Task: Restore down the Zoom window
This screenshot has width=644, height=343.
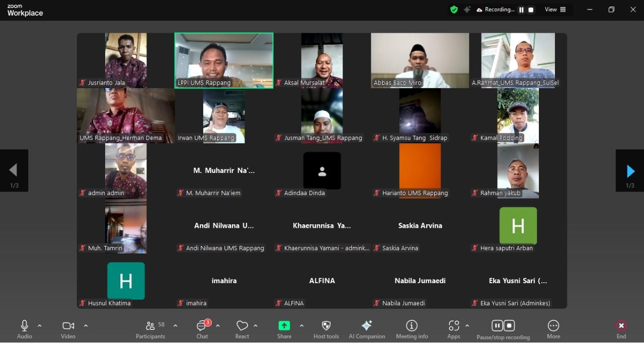Action: point(611,10)
